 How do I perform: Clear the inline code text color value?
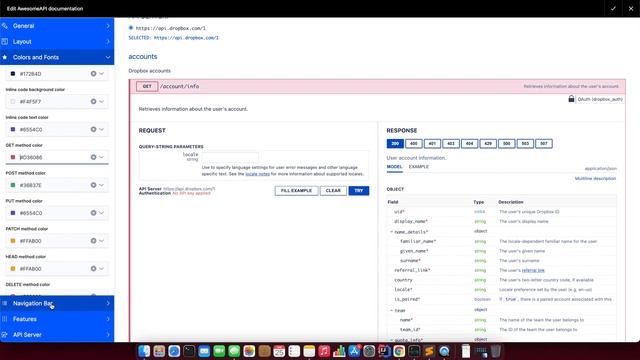93,129
